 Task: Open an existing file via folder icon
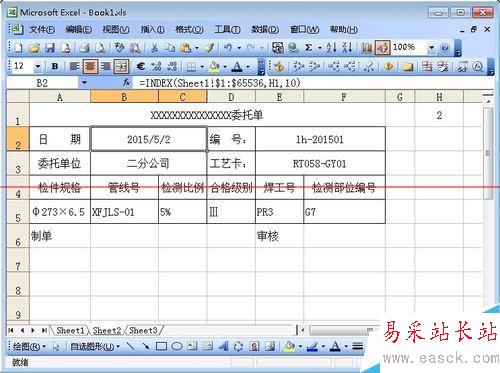point(34,48)
